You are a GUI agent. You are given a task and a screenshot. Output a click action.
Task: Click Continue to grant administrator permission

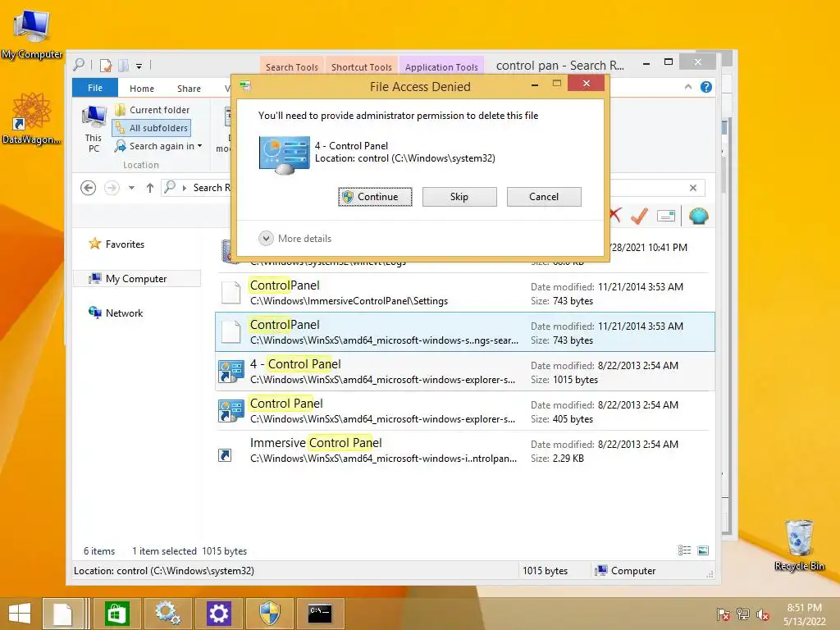(x=375, y=197)
